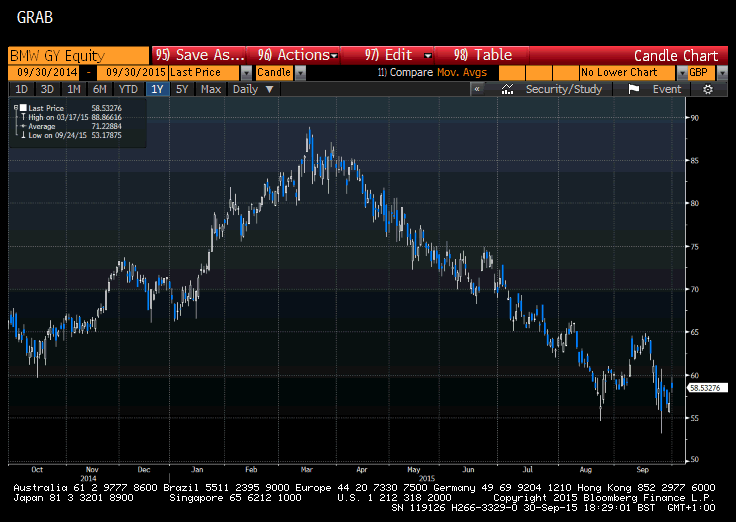Viewport: 736px width, 522px height.
Task: Open the No Lower Chart dropdown arrow
Action: click(x=682, y=73)
